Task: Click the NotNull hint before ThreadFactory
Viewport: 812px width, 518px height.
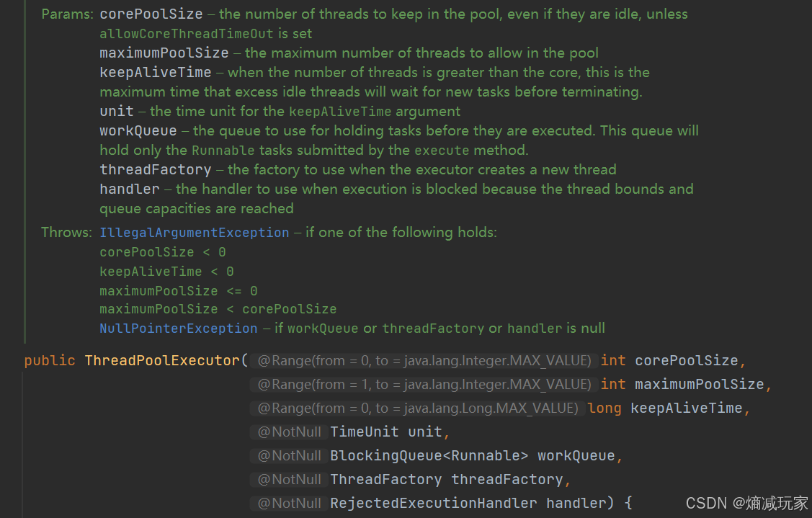Action: click(x=290, y=480)
